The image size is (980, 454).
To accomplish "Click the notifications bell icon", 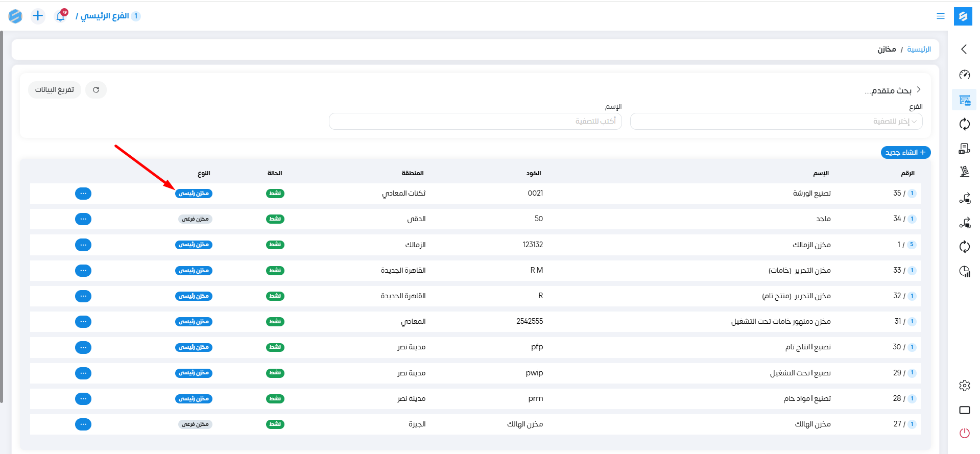I will (60, 16).
